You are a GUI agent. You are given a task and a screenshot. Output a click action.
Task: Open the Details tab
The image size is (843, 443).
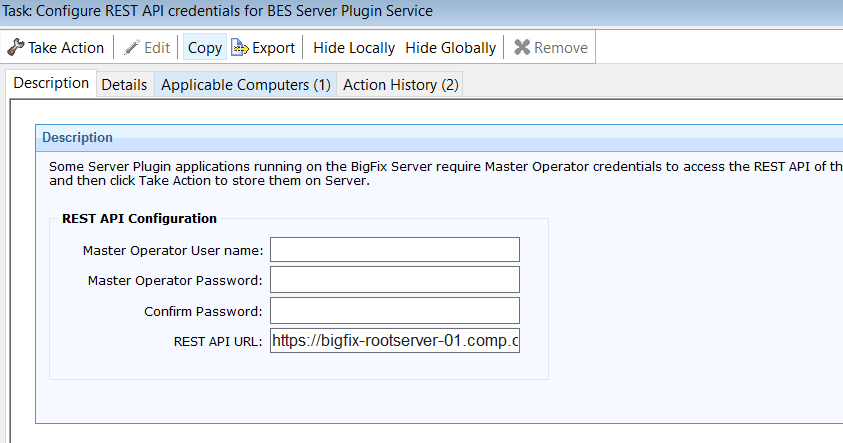(x=124, y=85)
